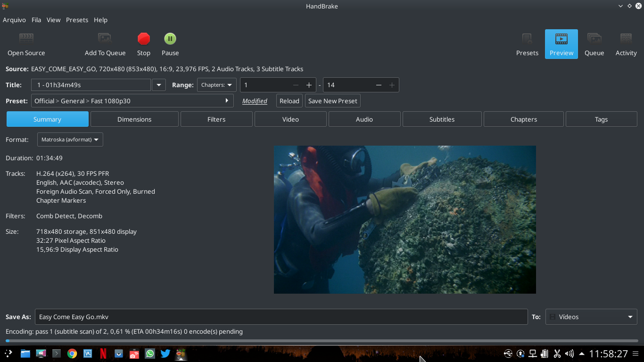The height and width of the screenshot is (362, 644).
Task: Open the Fila menu
Action: click(x=36, y=20)
